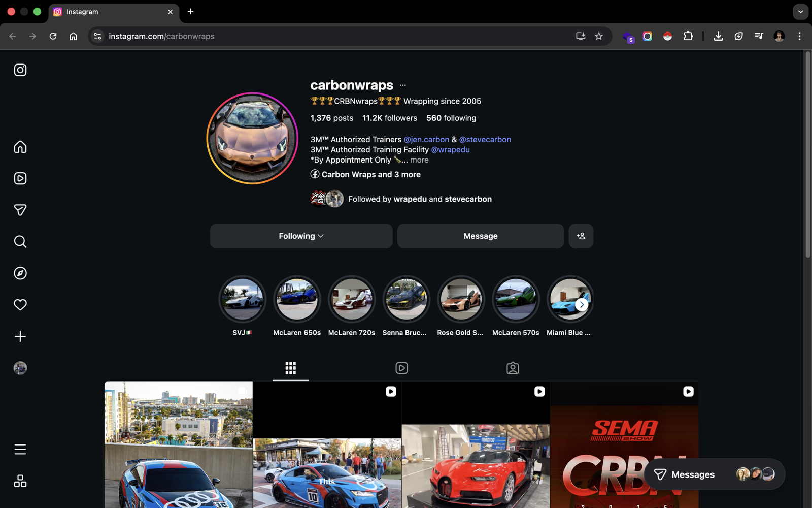Open the browser Downloads icon
The height and width of the screenshot is (508, 812).
(x=718, y=36)
